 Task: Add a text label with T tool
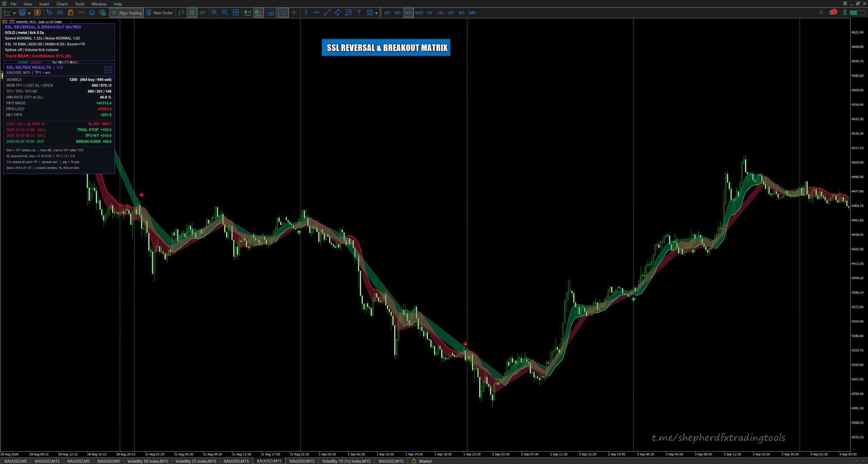point(359,13)
